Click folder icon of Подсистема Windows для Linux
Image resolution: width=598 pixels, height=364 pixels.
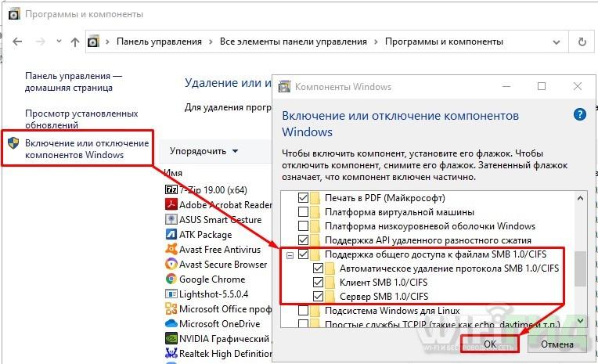315,310
